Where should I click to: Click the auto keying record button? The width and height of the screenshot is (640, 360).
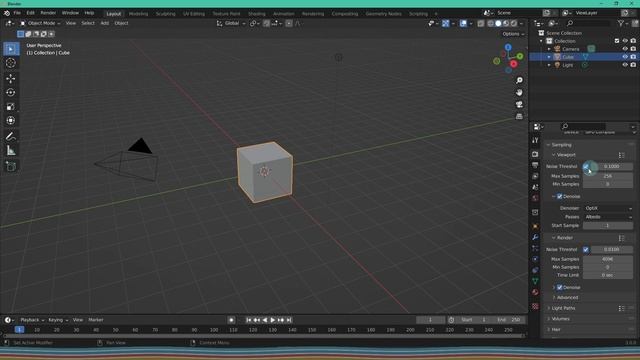coord(231,320)
